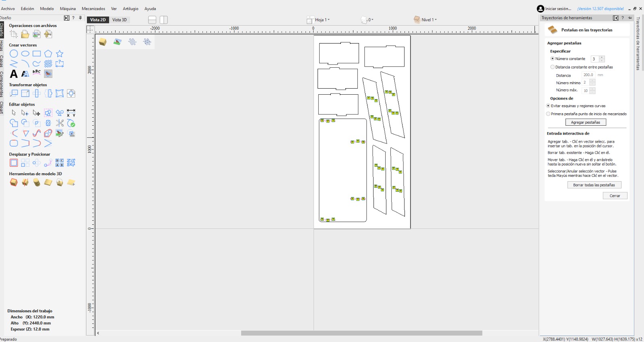The width and height of the screenshot is (644, 342).
Task: Click the split-pane view layout icon
Action: pos(163,20)
